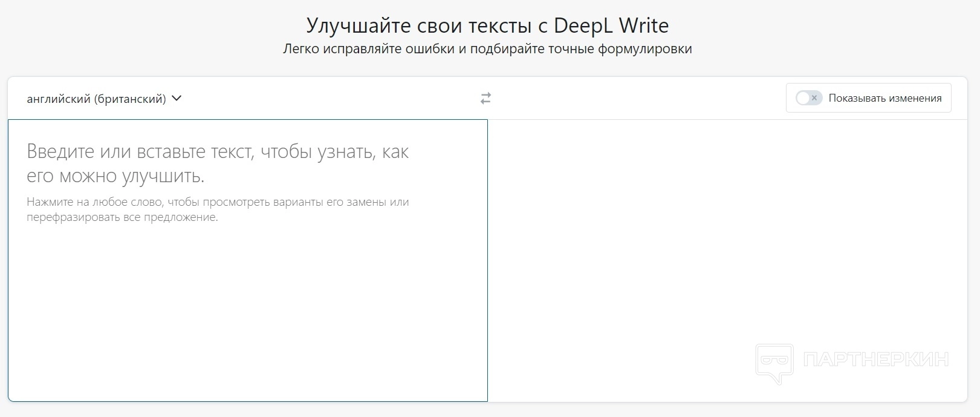Click the swap arrows icon
This screenshot has height=417, width=980.
(485, 98)
